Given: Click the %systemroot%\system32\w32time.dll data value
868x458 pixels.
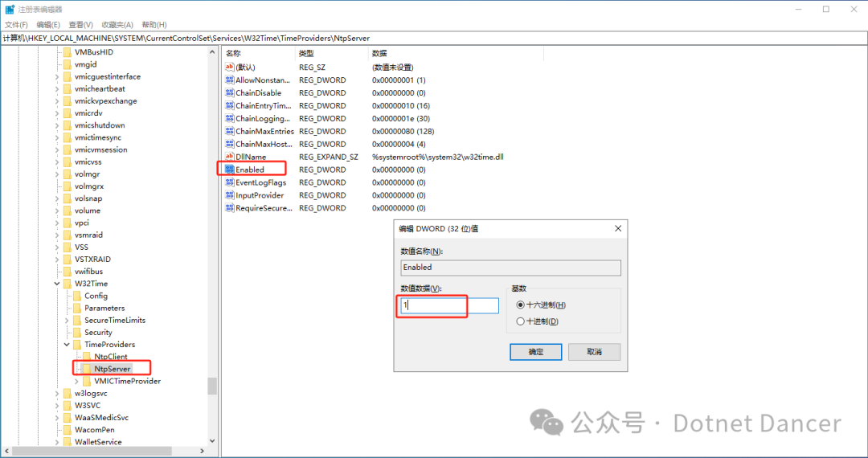Looking at the screenshot, I should point(438,157).
